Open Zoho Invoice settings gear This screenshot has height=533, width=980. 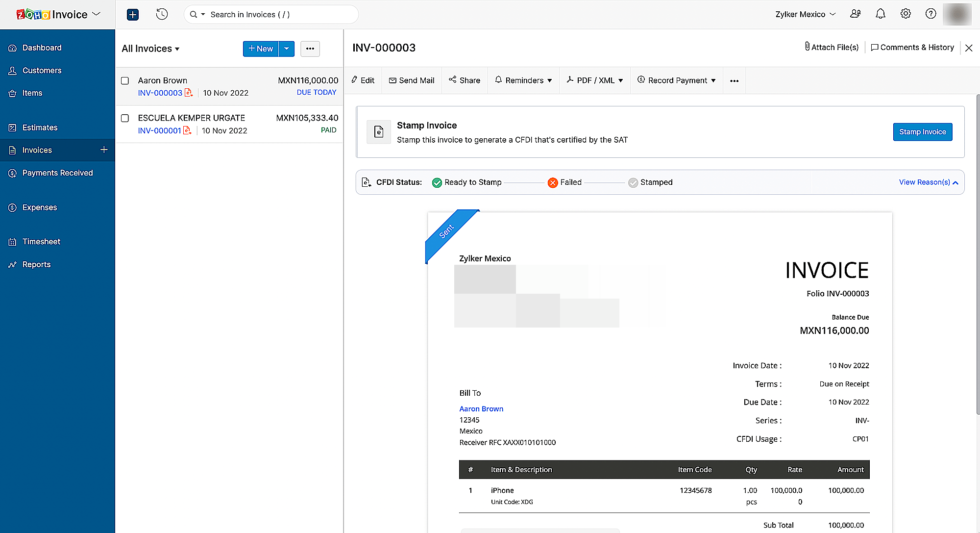pos(906,14)
